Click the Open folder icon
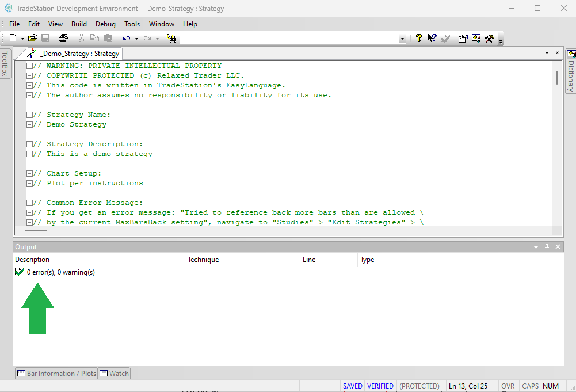The width and height of the screenshot is (576, 392). (x=32, y=38)
